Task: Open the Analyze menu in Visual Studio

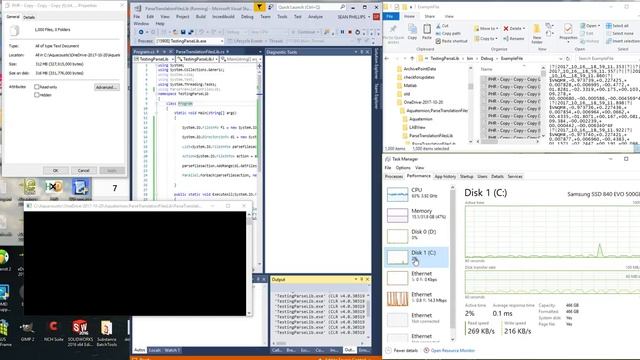Action: [315, 17]
